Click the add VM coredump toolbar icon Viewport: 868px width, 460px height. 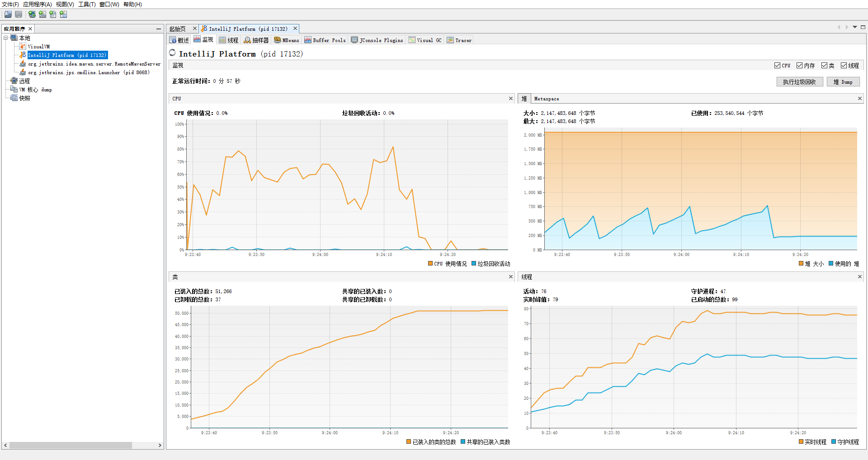pyautogui.click(x=53, y=14)
